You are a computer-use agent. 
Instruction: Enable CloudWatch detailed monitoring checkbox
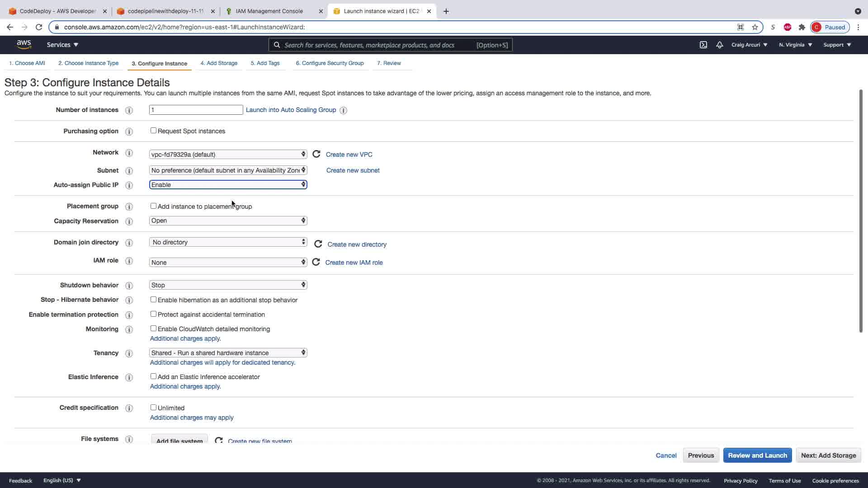pos(153,328)
